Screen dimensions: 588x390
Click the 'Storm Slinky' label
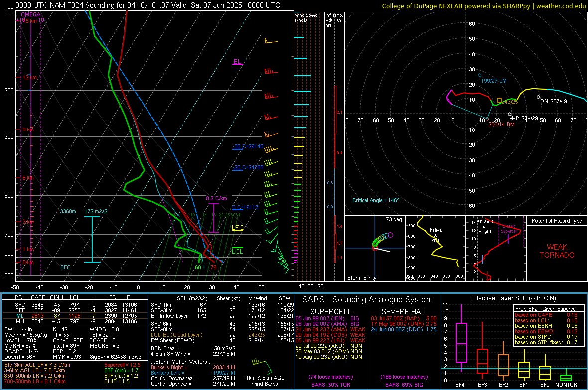362,278
